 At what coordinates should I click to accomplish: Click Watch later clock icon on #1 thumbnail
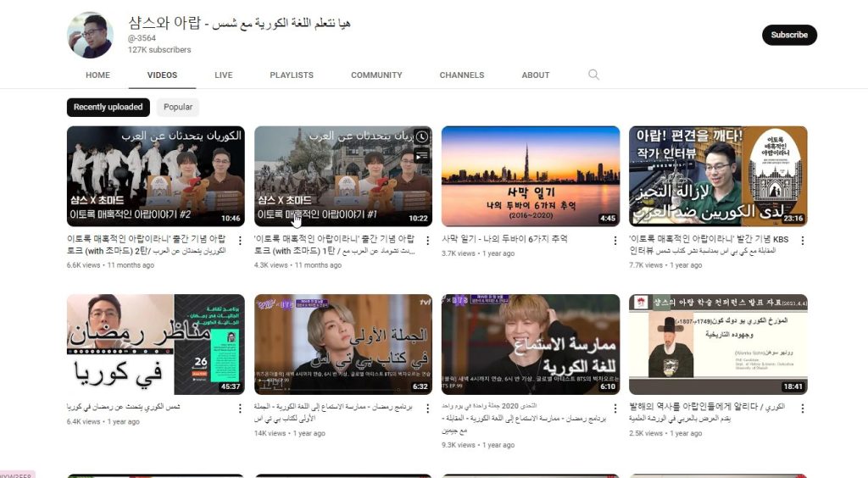[x=422, y=136]
